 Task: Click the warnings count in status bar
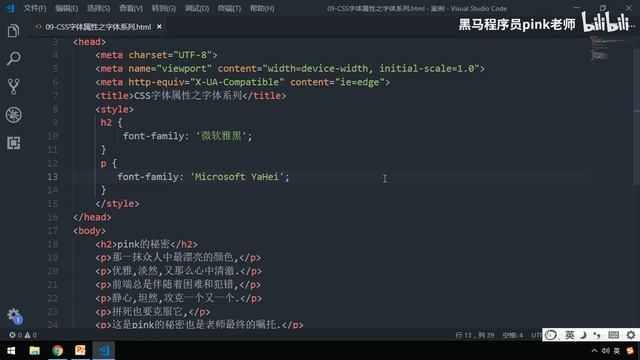click(x=31, y=335)
